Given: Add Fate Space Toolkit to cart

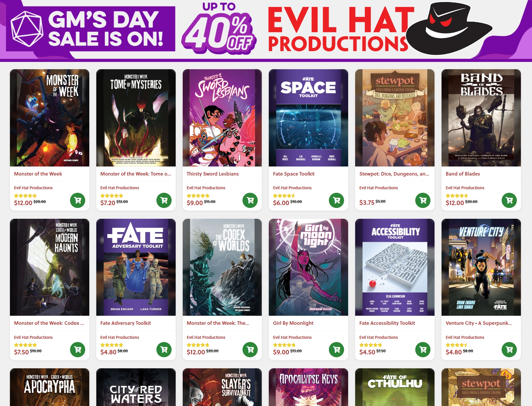Looking at the screenshot, I should [336, 200].
